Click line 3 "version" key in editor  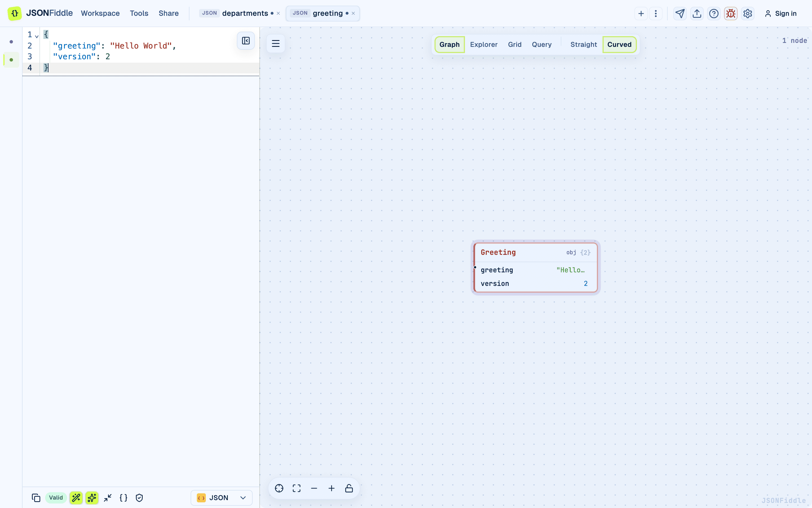click(x=74, y=56)
